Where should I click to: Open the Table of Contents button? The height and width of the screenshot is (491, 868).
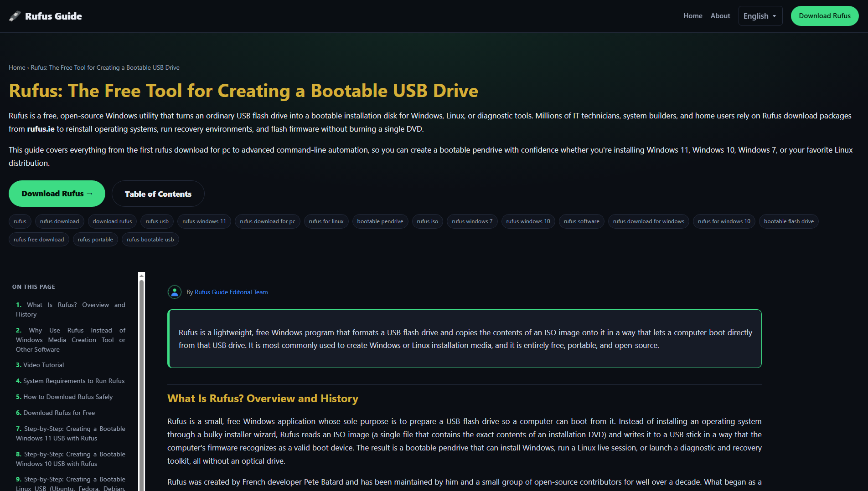(x=158, y=194)
